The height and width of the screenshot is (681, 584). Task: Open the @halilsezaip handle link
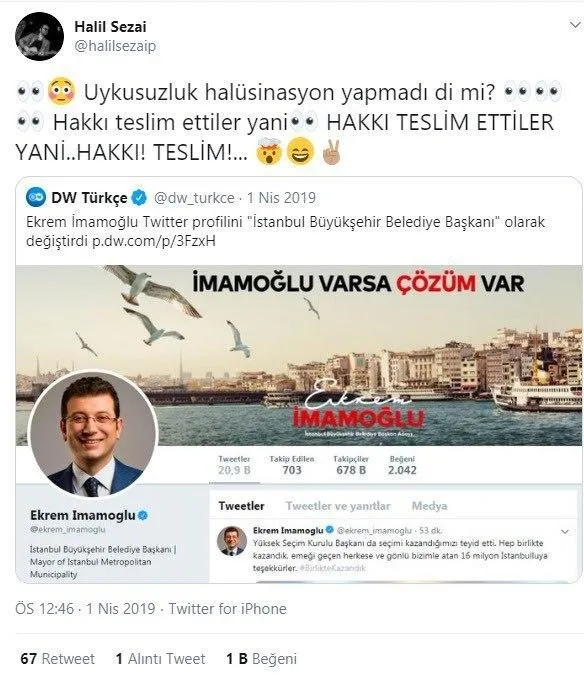[x=115, y=46]
